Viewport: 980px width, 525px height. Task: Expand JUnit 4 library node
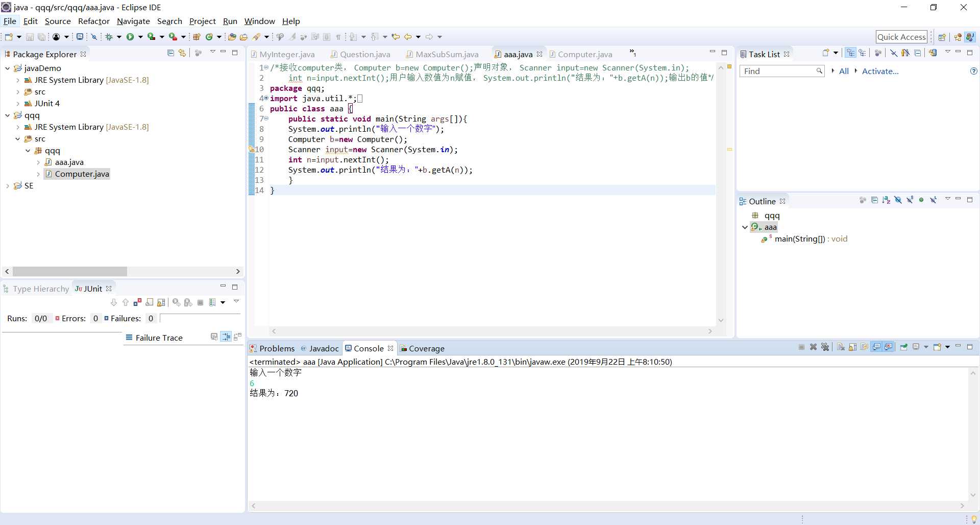pos(18,103)
